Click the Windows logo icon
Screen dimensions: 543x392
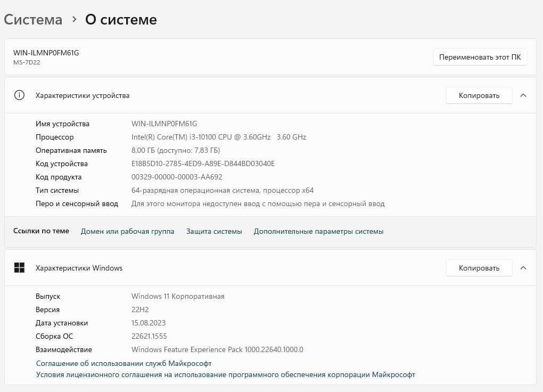[x=19, y=267]
